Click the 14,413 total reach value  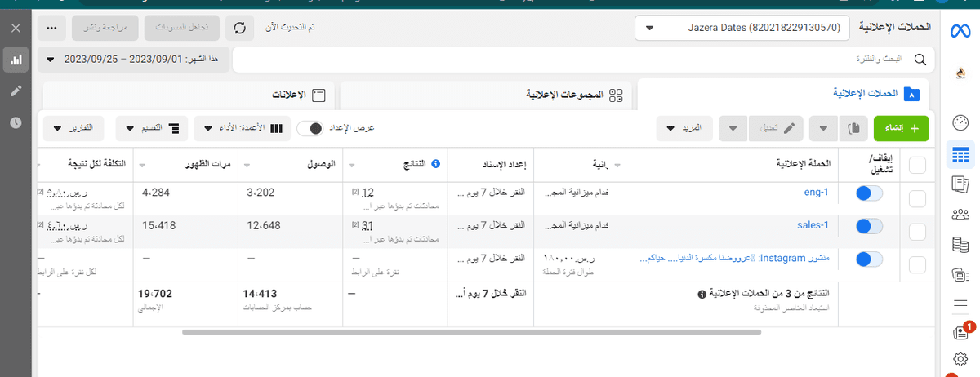point(261,293)
